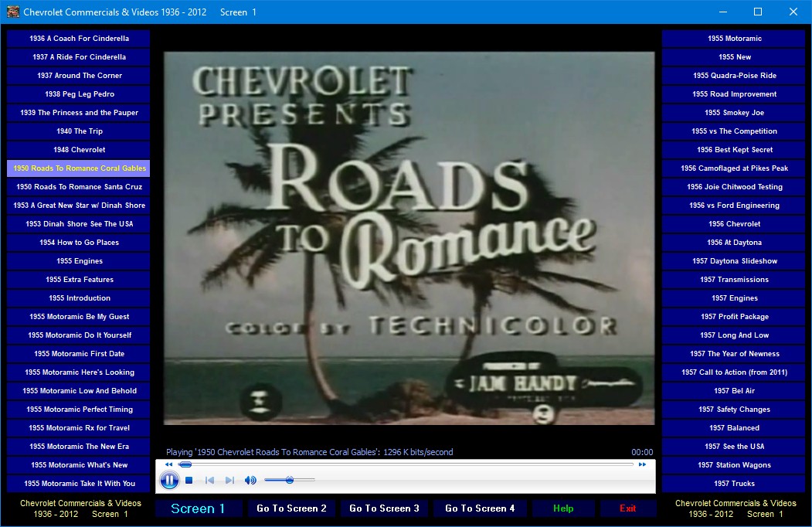Skip to previous track
The height and width of the screenshot is (527, 812).
209,481
